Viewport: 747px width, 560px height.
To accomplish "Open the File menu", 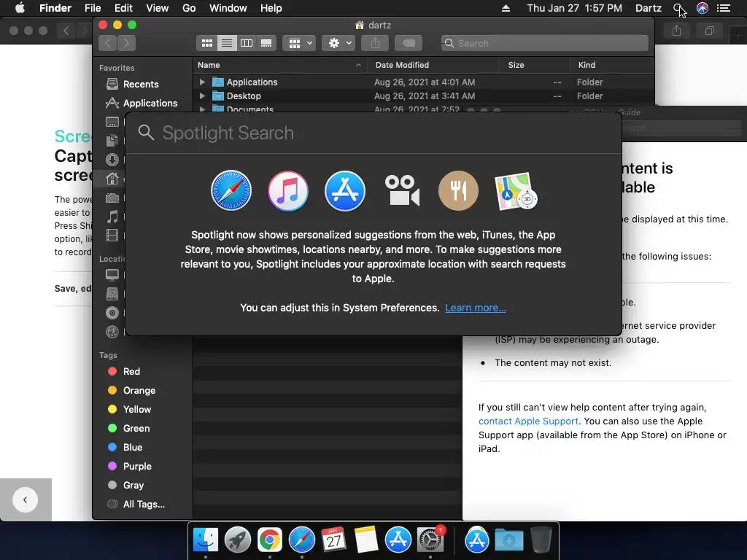I will 93,8.
